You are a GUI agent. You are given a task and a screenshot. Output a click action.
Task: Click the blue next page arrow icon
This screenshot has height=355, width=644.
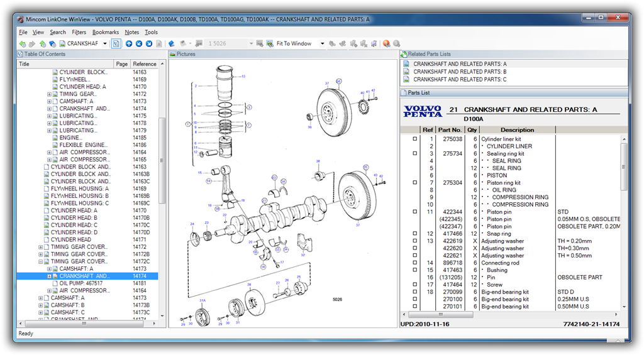click(x=148, y=43)
